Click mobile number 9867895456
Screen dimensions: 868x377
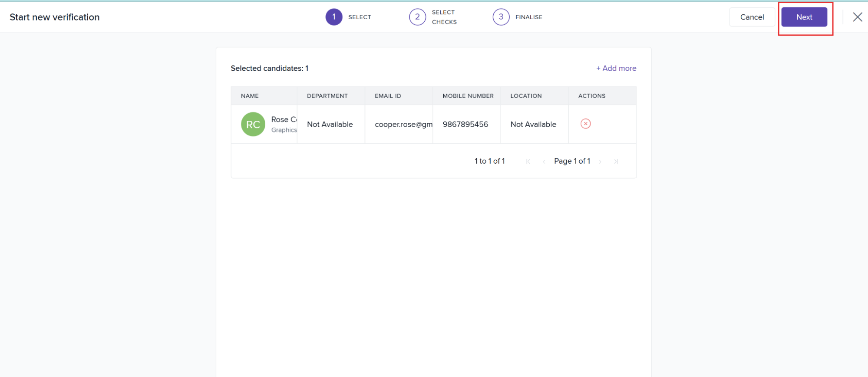click(x=465, y=124)
